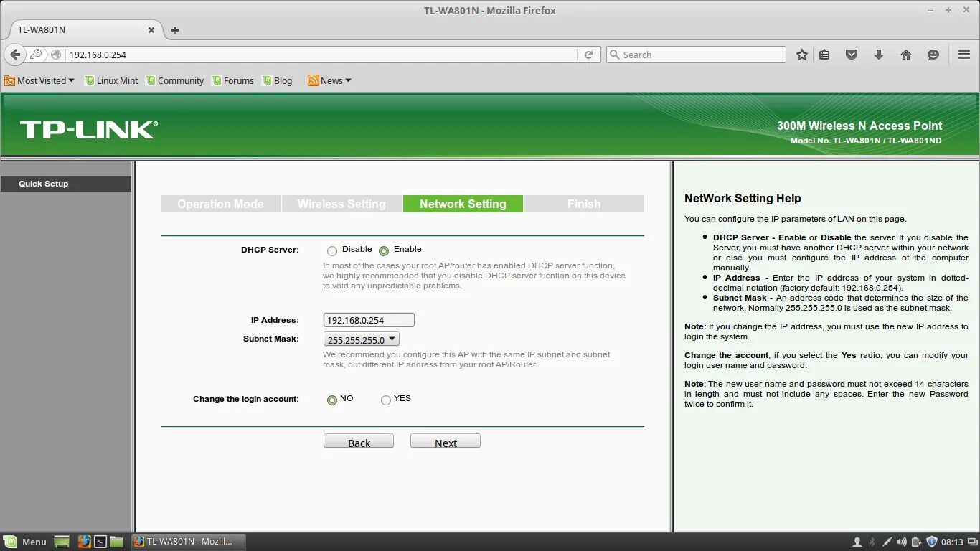Open the user applet in system tray

(857, 542)
